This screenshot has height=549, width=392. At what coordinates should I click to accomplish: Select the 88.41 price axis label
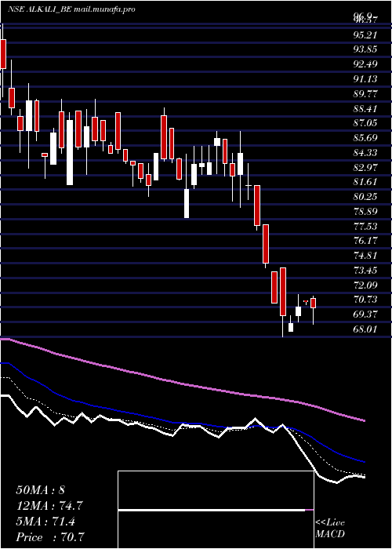click(x=365, y=108)
